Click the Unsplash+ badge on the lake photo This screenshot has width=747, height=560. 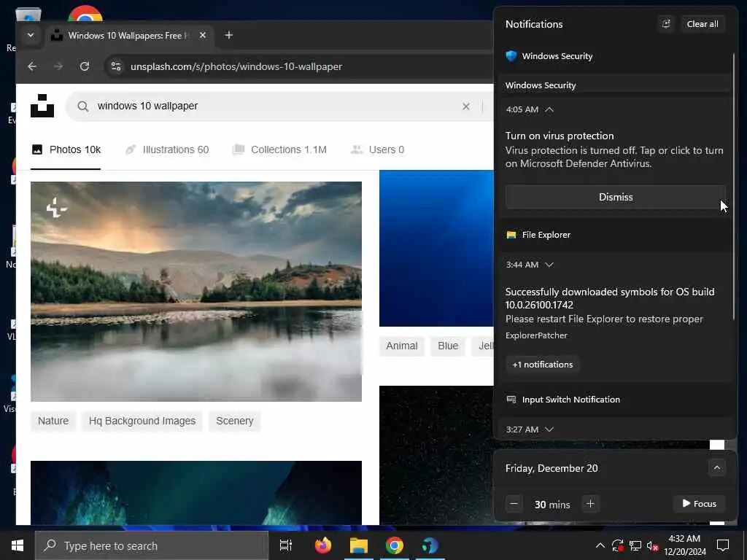point(57,208)
